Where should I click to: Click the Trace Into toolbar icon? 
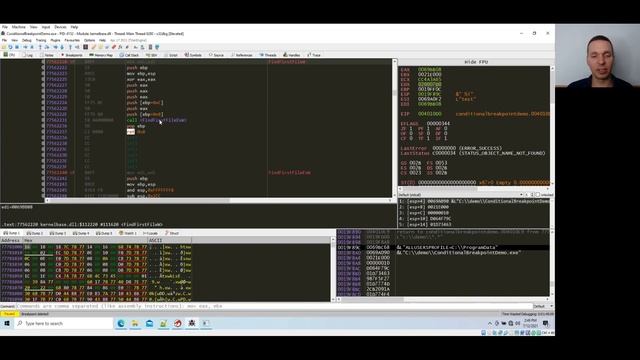pyautogui.click(x=56, y=47)
